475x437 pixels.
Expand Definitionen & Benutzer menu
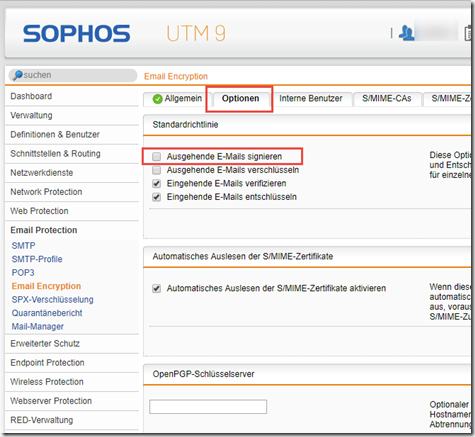pos(72,135)
